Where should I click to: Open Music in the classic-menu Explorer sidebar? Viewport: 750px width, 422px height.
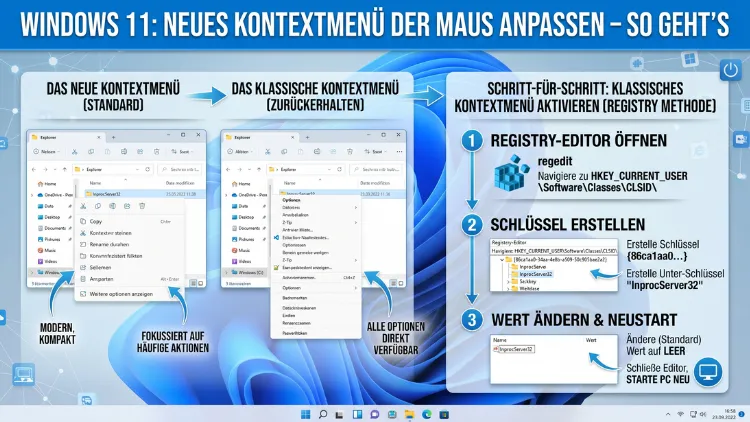[241, 250]
